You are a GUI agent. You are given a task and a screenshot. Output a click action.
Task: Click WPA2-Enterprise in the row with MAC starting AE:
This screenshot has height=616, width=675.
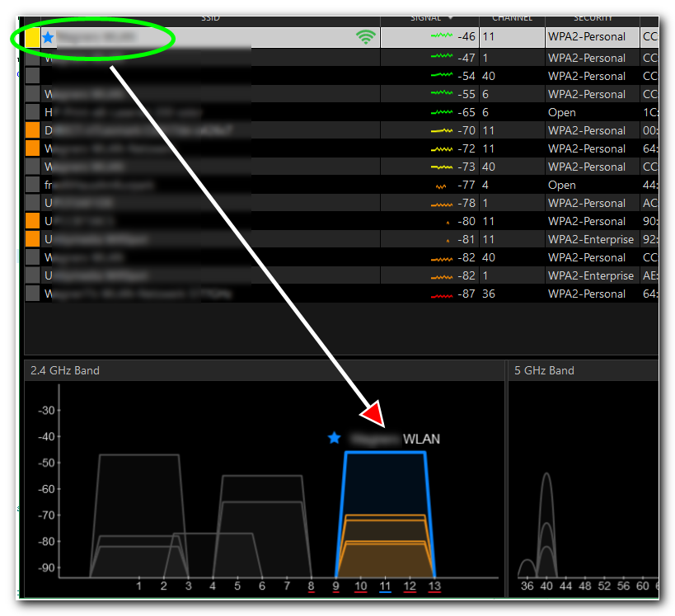point(591,275)
